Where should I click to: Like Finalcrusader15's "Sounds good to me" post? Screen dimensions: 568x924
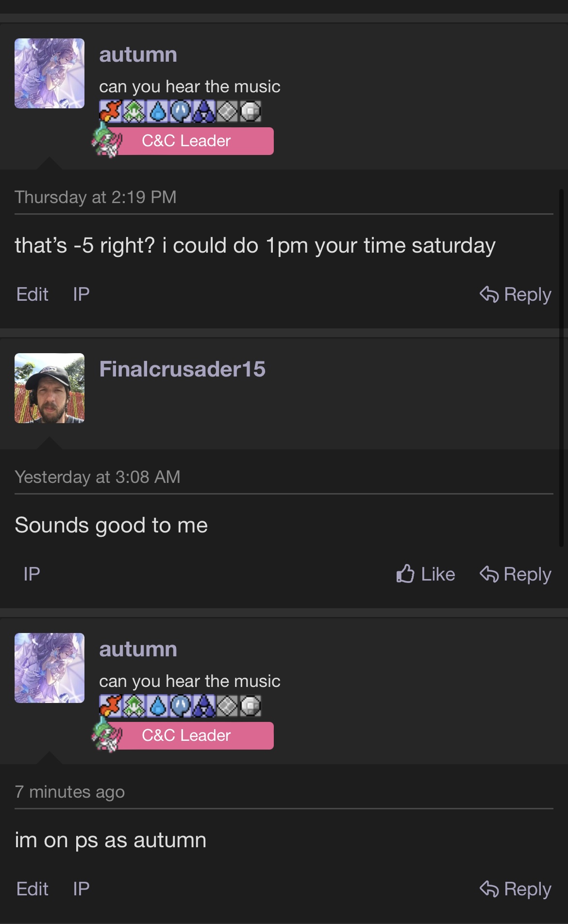[x=426, y=574]
